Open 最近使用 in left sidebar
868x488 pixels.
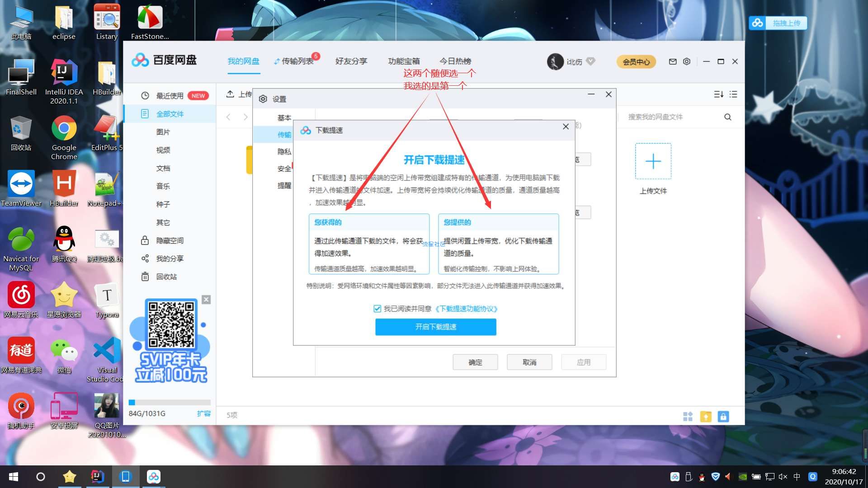[170, 96]
